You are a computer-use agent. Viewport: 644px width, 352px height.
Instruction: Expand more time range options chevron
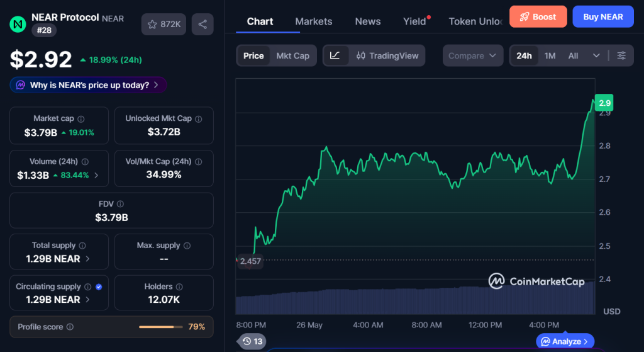[x=596, y=55]
